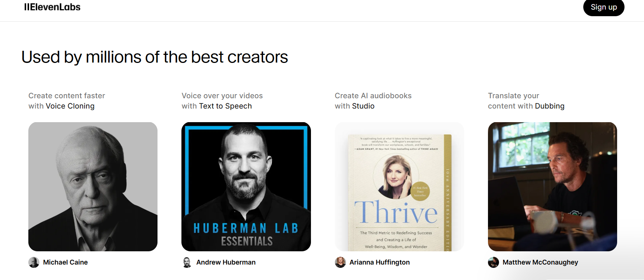Click 'Create AI audiobooks' caption text
The width and height of the screenshot is (644, 280).
[x=373, y=96]
